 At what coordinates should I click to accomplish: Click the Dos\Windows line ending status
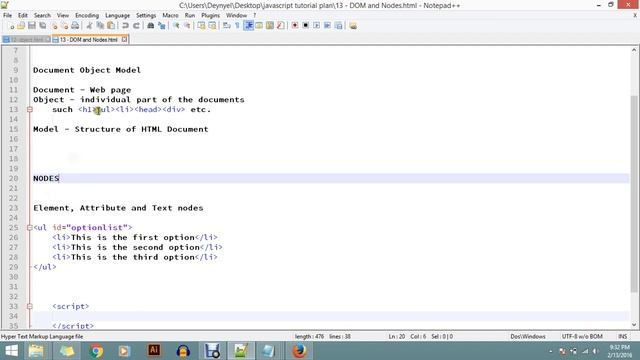(x=528, y=336)
